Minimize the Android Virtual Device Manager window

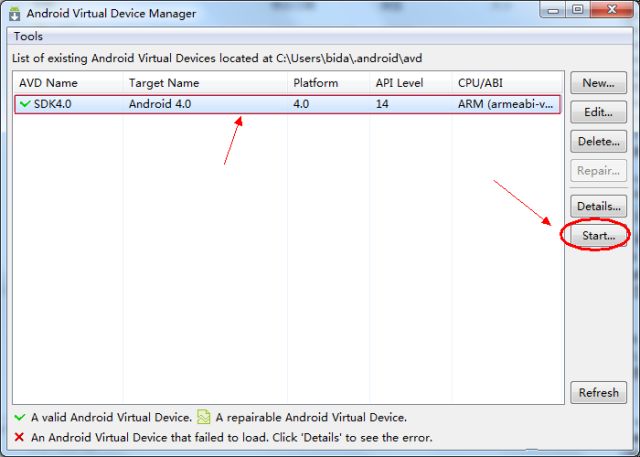point(553,10)
